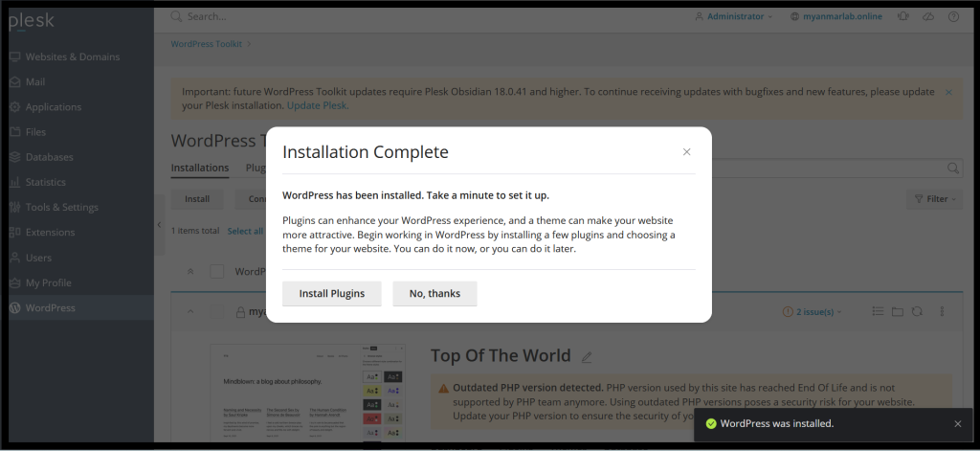Screen dimensions: 980x451
Task: Open the Filter dropdown
Action: pyautogui.click(x=934, y=199)
